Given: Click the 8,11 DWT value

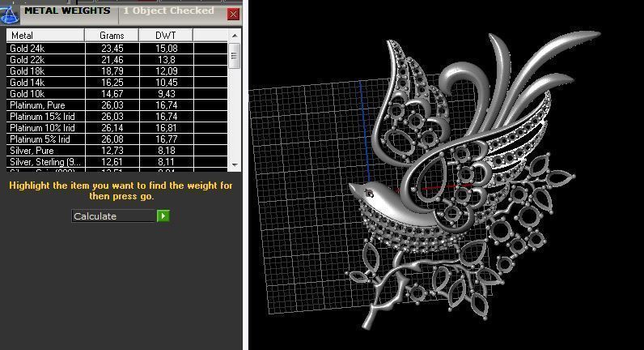Looking at the screenshot, I should click(167, 162).
